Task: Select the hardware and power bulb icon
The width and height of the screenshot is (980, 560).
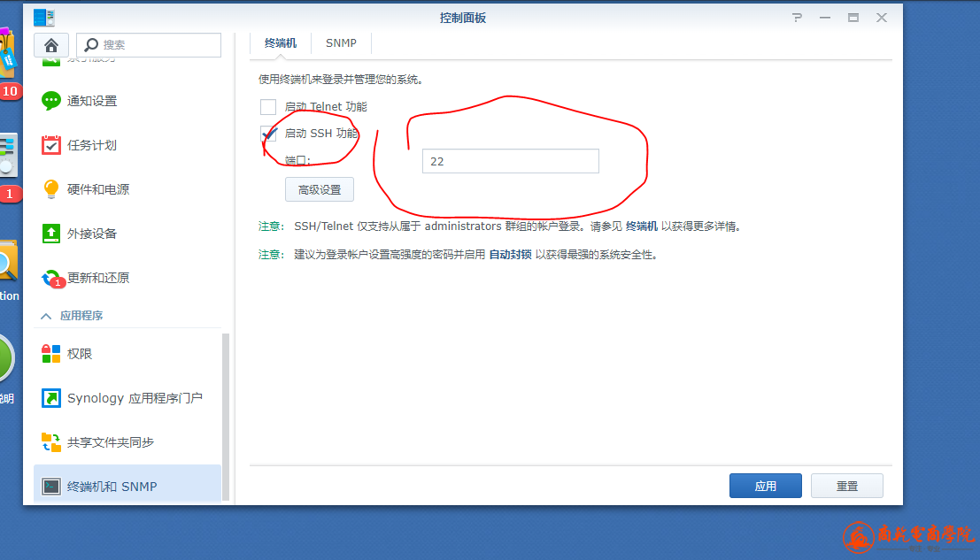Action: point(50,189)
